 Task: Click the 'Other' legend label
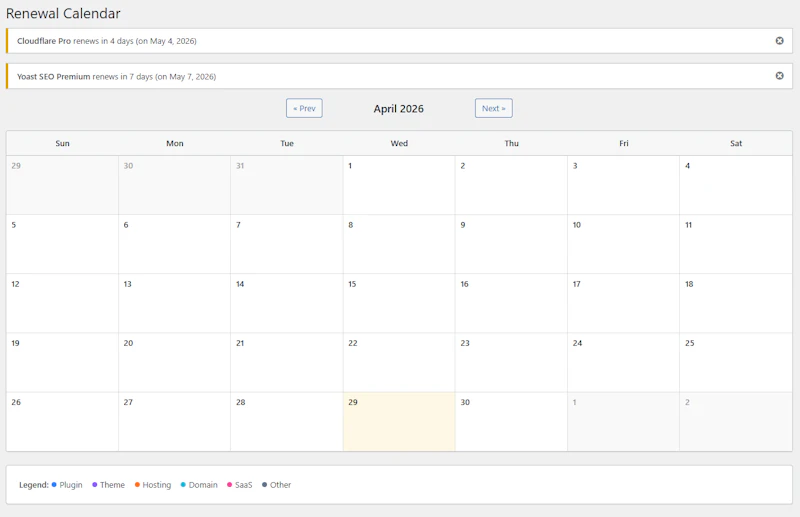click(281, 485)
